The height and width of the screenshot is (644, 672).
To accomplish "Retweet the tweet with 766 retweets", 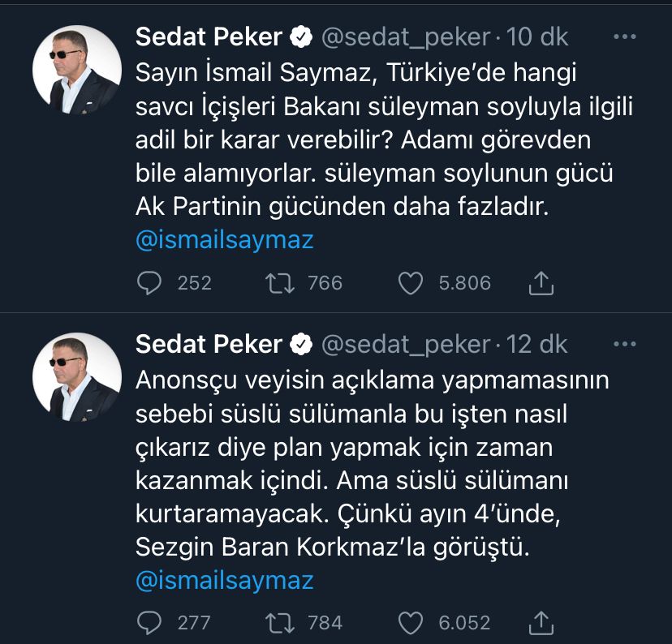I will pos(279,283).
